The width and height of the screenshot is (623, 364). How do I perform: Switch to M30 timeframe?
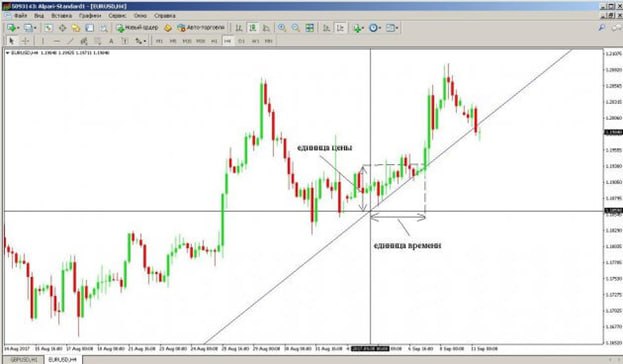(x=201, y=41)
